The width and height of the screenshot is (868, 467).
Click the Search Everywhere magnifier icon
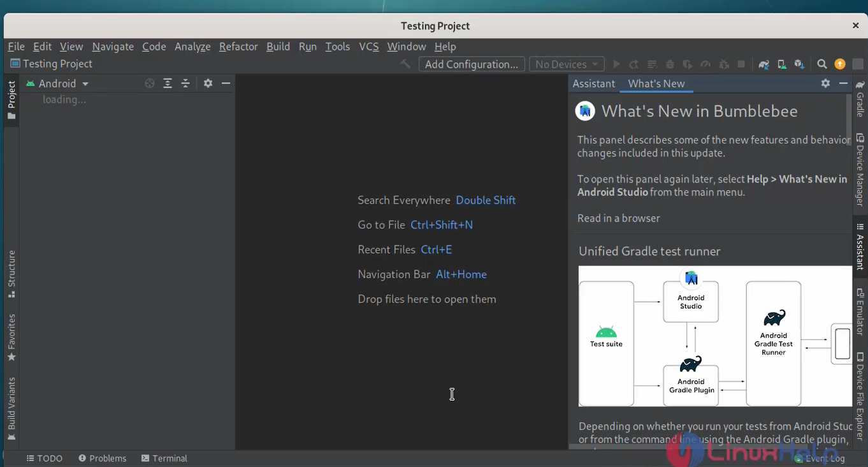coord(822,64)
